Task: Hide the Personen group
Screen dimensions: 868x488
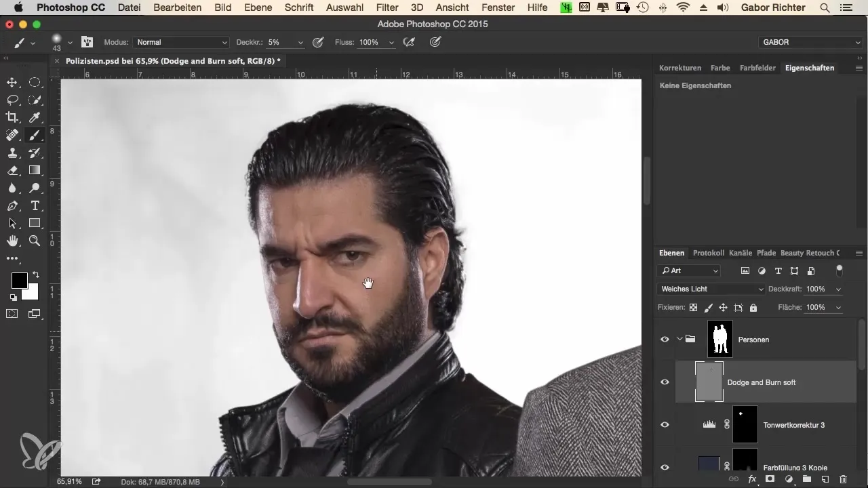Action: coord(665,340)
